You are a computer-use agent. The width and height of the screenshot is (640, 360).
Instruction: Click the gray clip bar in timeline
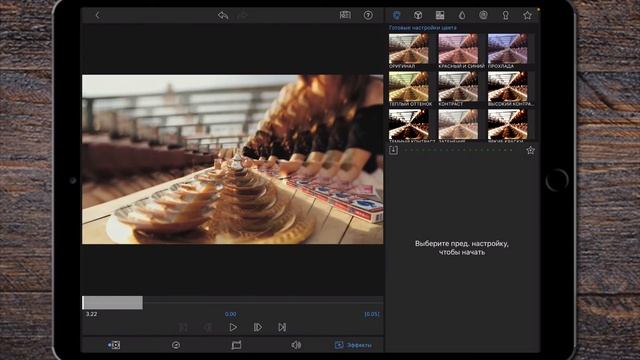(x=113, y=303)
